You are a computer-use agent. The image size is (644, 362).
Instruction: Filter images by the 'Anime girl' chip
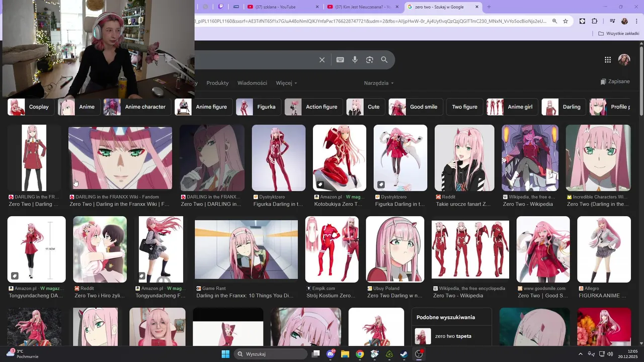point(512,107)
